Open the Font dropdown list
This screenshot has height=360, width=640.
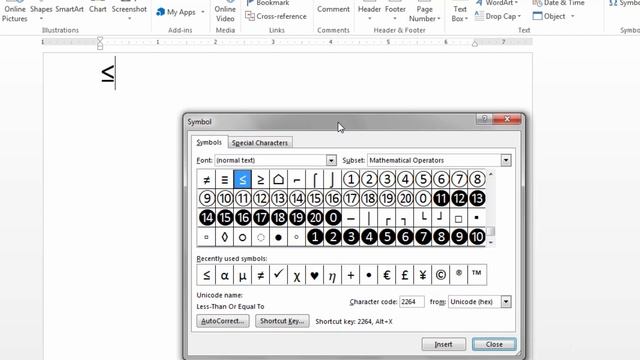click(x=331, y=160)
